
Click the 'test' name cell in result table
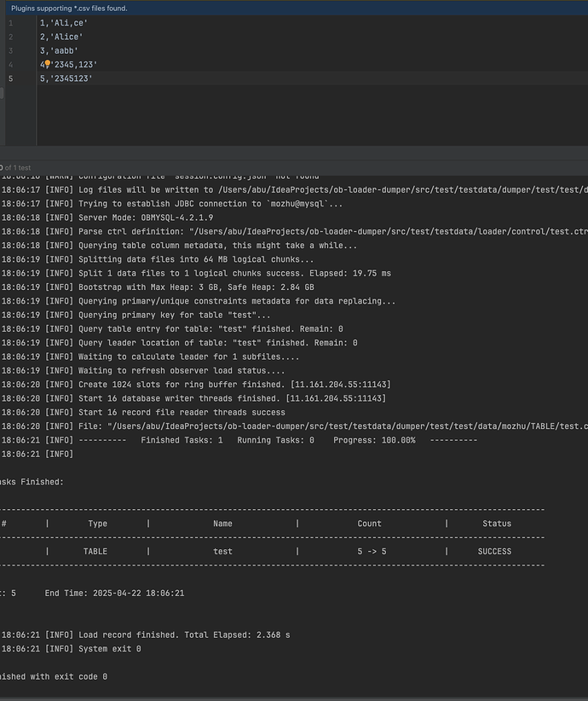point(222,551)
